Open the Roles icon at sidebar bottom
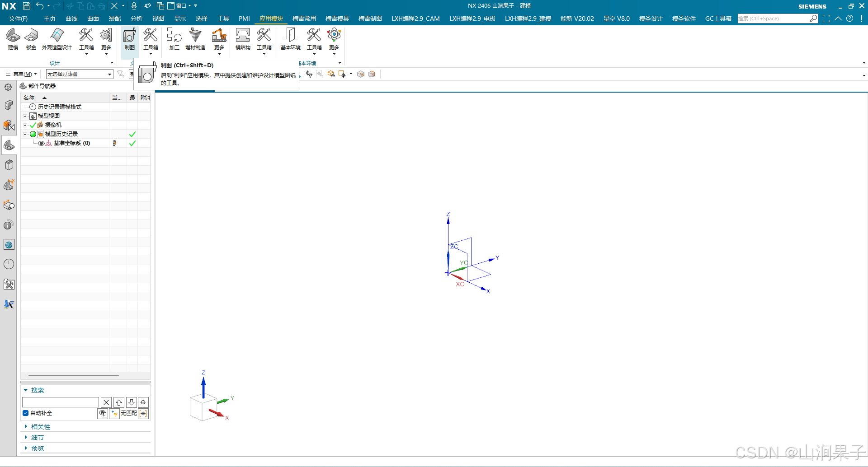This screenshot has height=467, width=868. (9, 304)
